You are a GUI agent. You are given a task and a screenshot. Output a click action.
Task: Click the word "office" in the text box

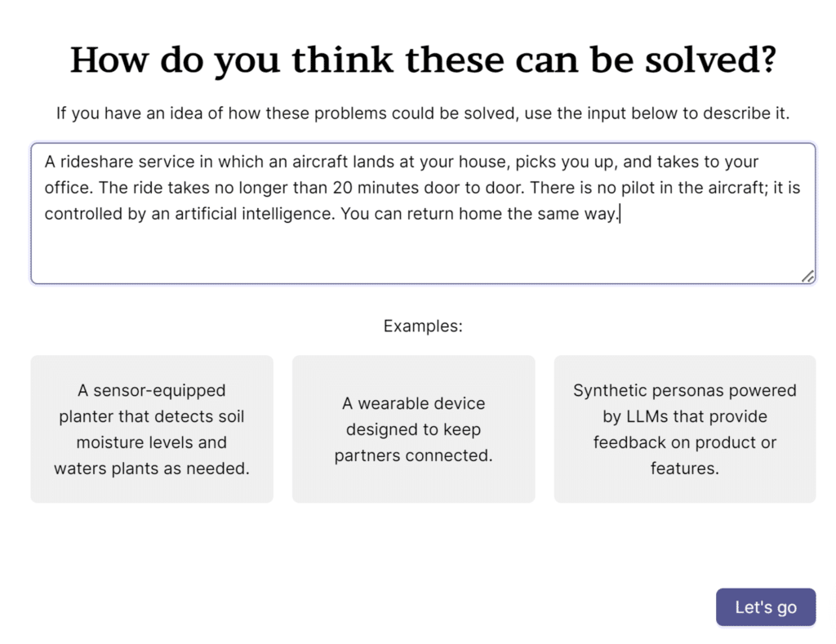click(x=67, y=188)
